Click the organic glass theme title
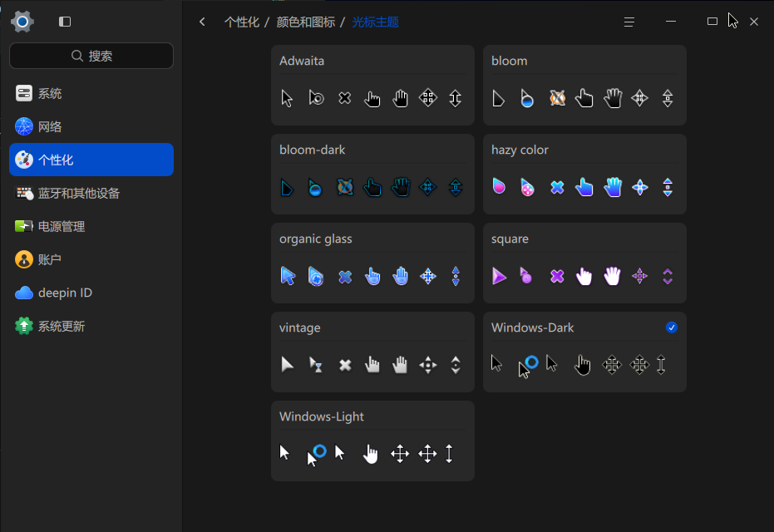 (315, 239)
